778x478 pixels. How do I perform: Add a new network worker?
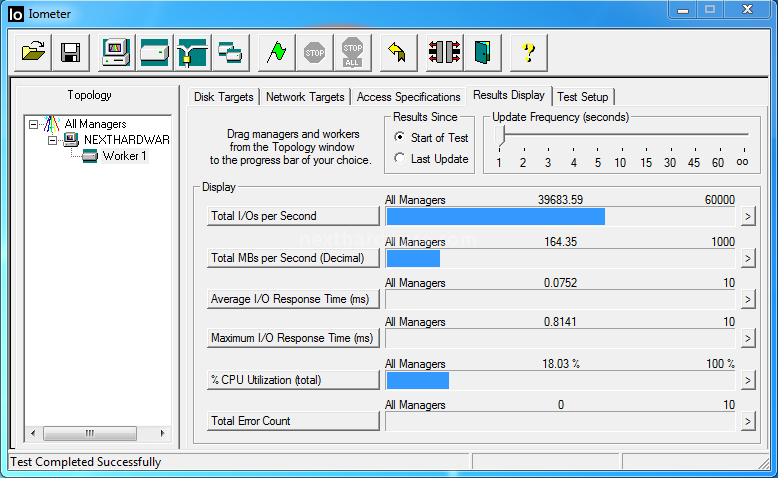pos(193,52)
